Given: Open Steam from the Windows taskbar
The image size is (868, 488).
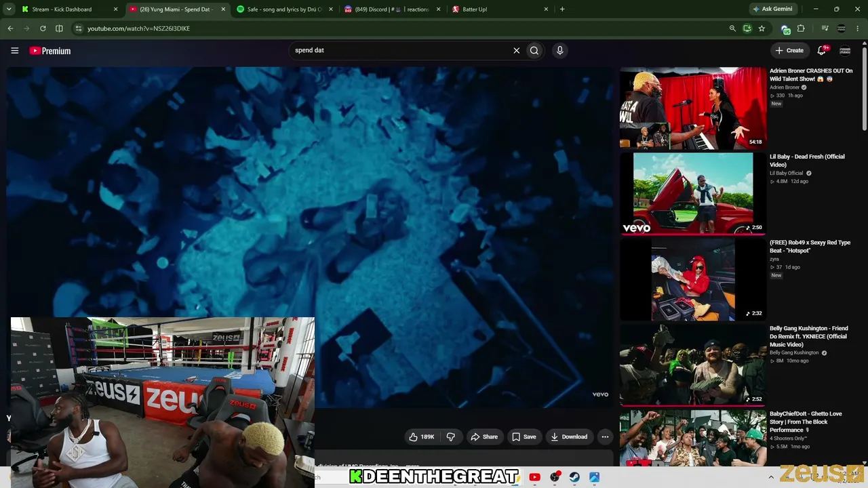Looking at the screenshot, I should click(x=574, y=477).
